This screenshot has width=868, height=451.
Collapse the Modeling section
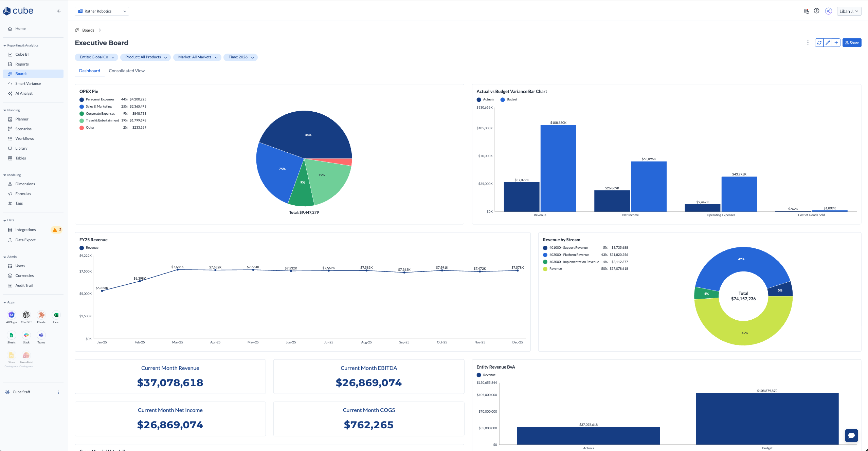click(12, 175)
